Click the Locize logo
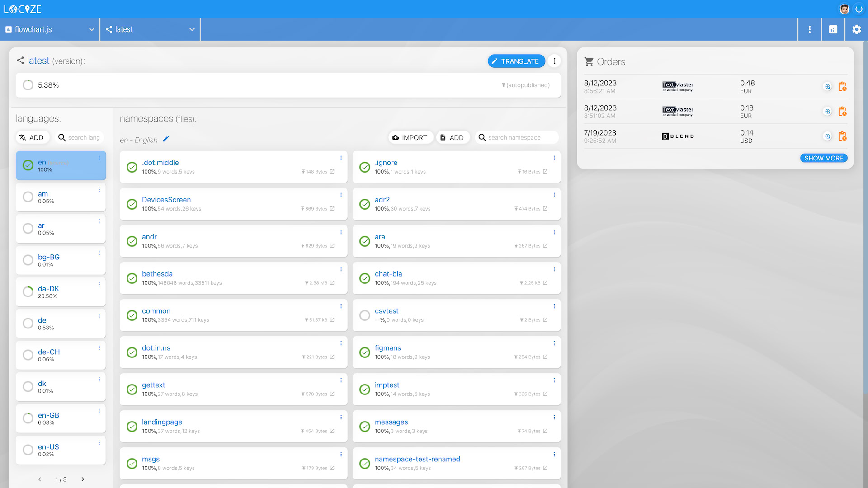Image resolution: width=868 pixels, height=488 pixels. pos(23,9)
